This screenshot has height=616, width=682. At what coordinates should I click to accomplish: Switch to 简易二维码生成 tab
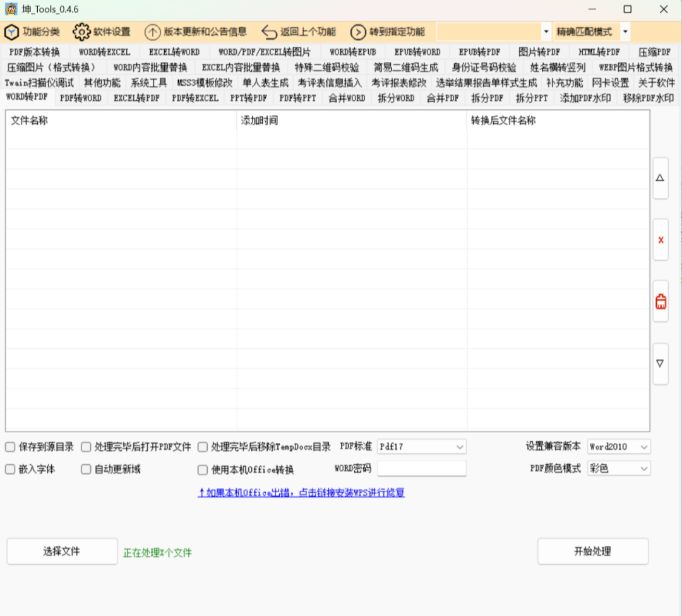406,68
